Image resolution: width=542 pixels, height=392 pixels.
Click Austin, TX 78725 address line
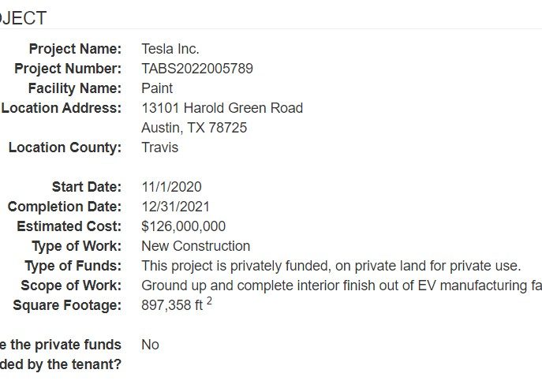tap(194, 128)
